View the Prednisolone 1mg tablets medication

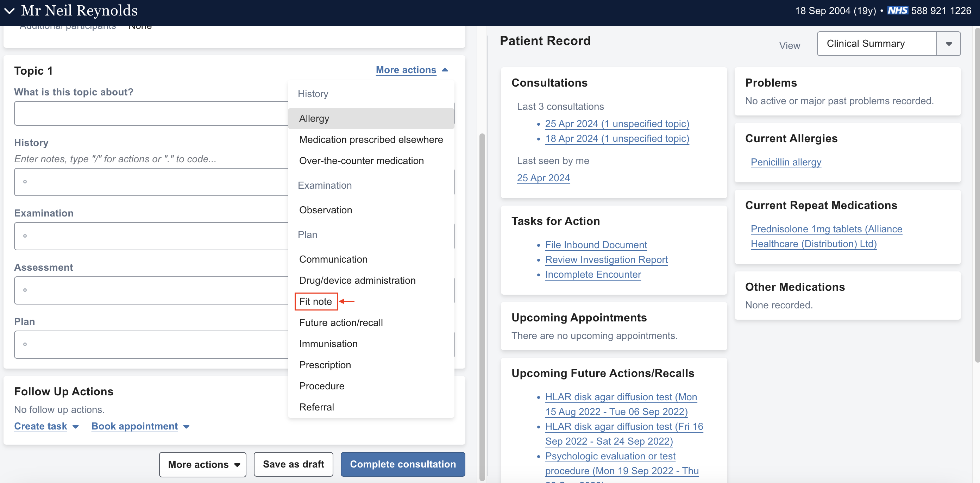point(826,229)
